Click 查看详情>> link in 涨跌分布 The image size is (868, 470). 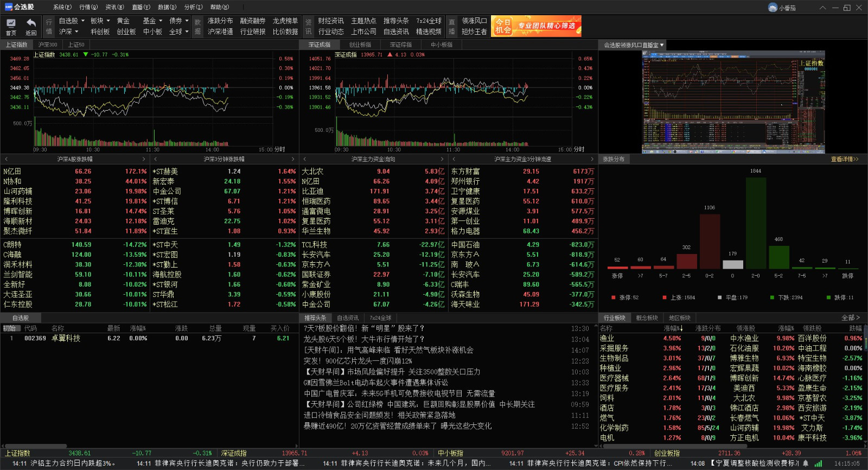845,159
